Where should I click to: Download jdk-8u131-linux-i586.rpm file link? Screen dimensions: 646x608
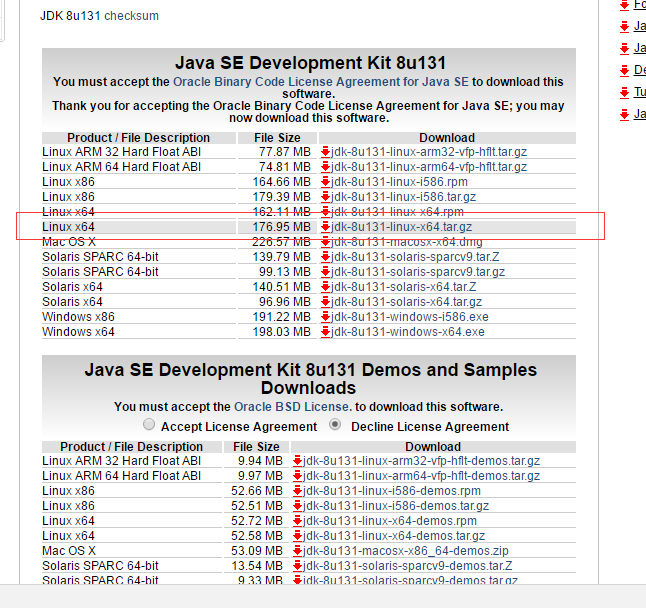[x=399, y=182]
